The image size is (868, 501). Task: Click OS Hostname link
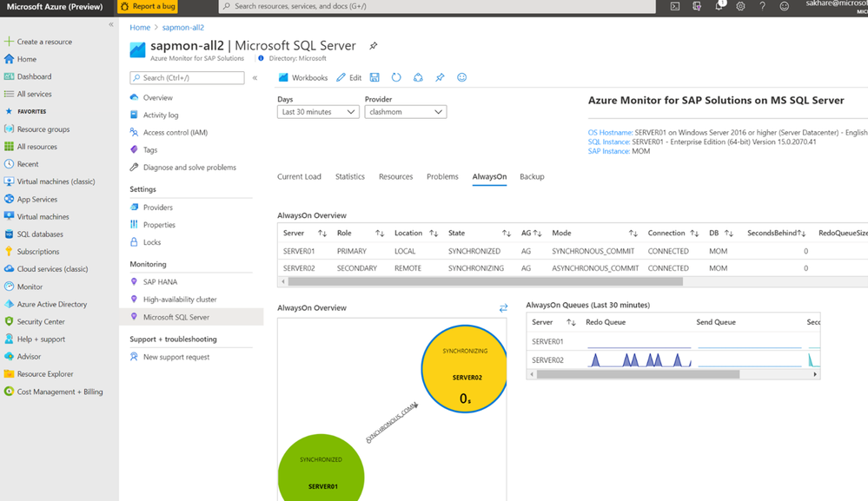click(610, 132)
